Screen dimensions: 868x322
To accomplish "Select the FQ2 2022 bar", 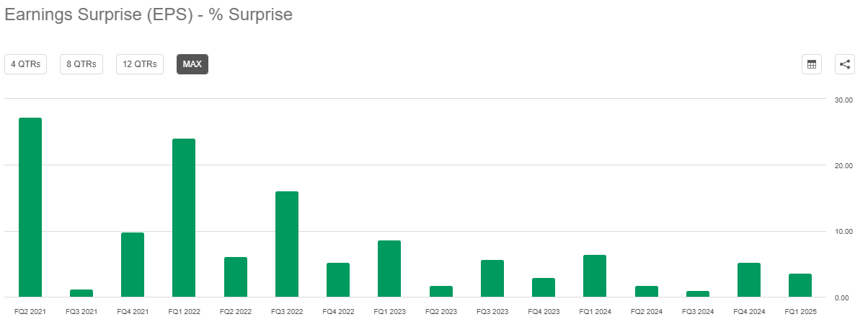I will [x=235, y=277].
